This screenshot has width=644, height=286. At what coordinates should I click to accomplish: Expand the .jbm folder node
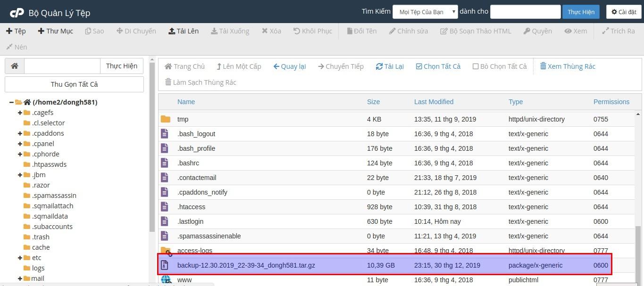click(20, 175)
